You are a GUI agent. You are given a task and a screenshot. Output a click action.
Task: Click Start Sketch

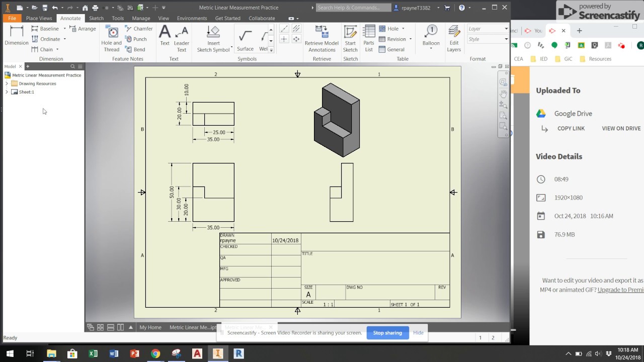(x=350, y=39)
